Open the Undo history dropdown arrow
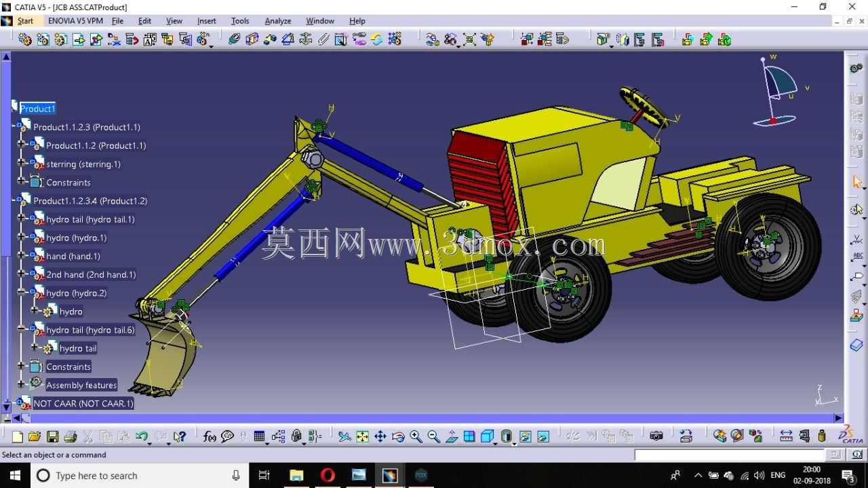This screenshot has width=868, height=488. point(149,443)
